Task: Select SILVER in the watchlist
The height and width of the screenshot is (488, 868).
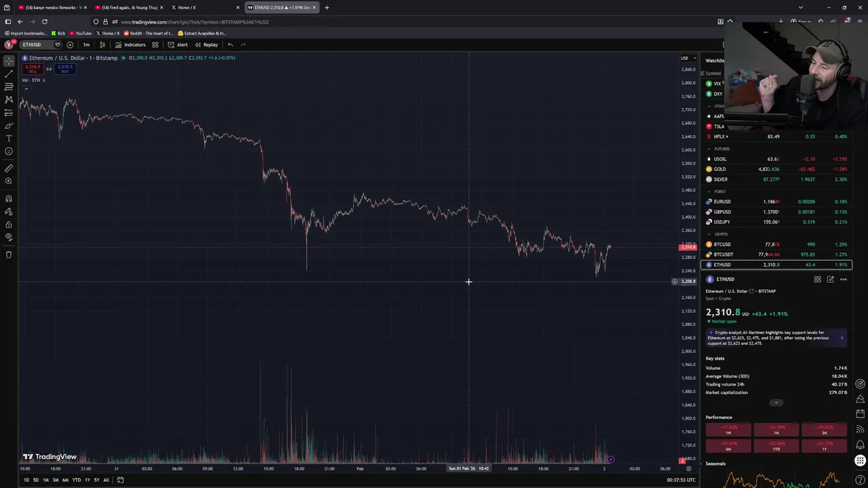Action: tap(776, 179)
